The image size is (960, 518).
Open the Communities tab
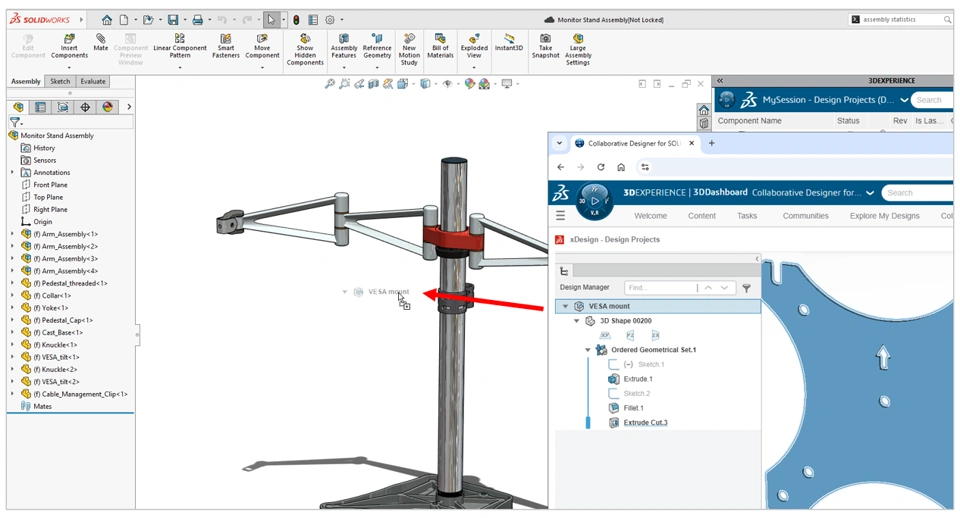pyautogui.click(x=805, y=216)
